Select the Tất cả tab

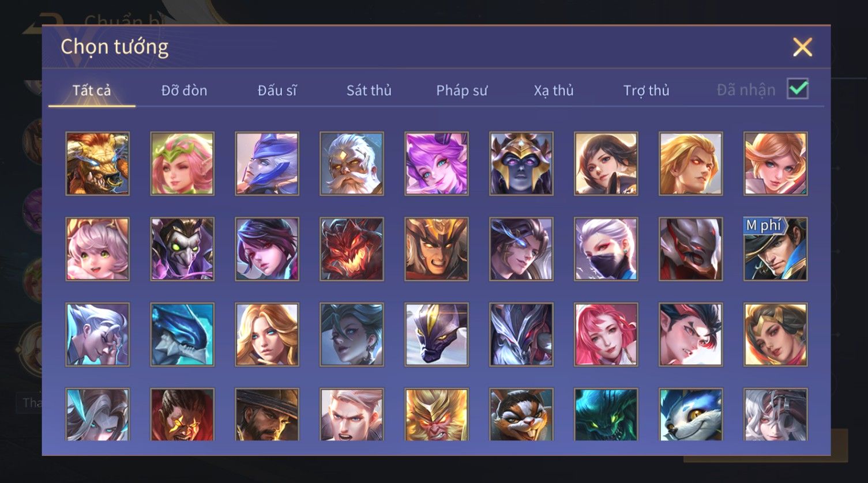point(92,90)
